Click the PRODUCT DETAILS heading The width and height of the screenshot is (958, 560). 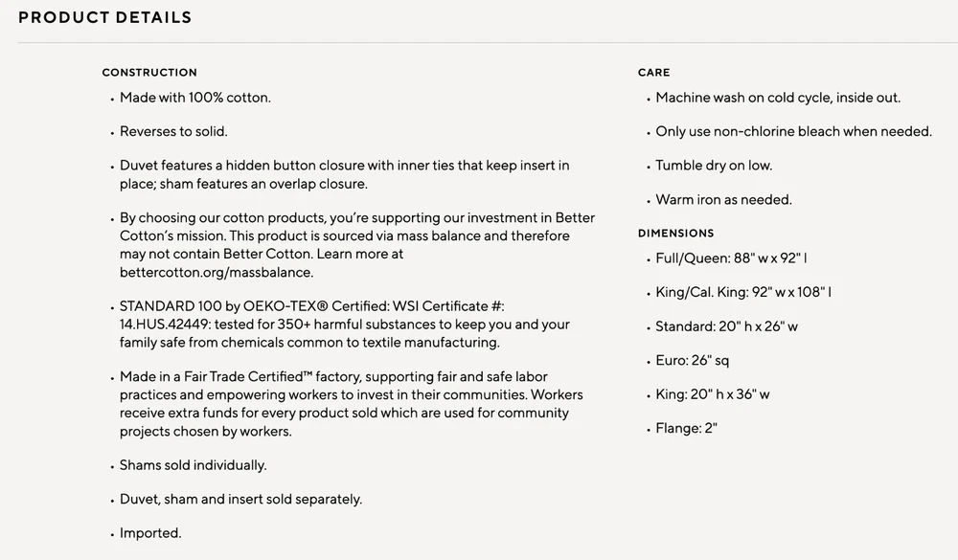[x=105, y=17]
